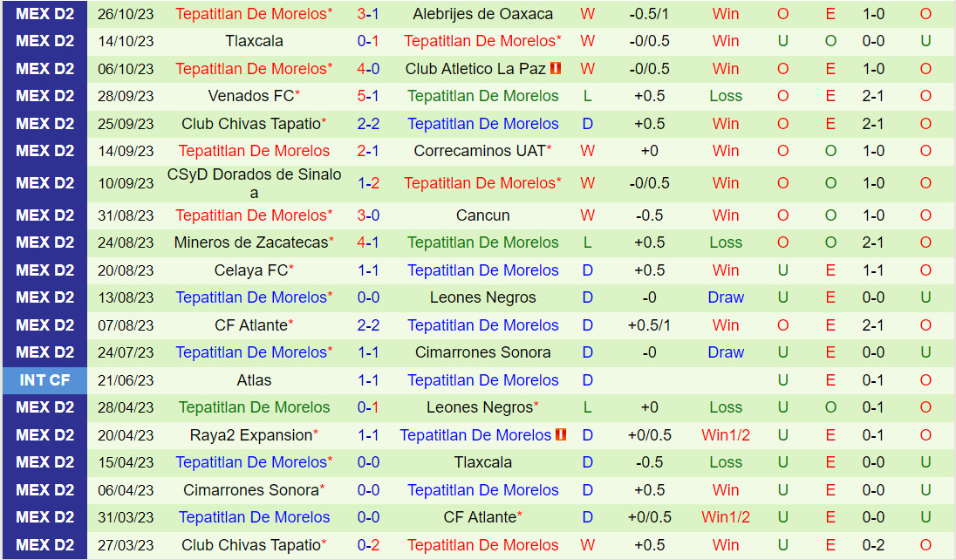Open the Celaya FC team page
Image resolution: width=956 pixels, height=560 pixels.
pyautogui.click(x=250, y=270)
